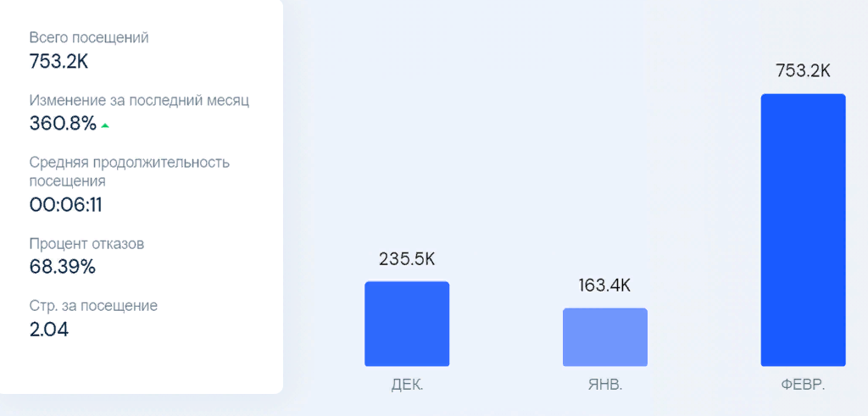Click the 235.5K label above the December bar
Viewport: 868px width, 416px height.
point(407,259)
